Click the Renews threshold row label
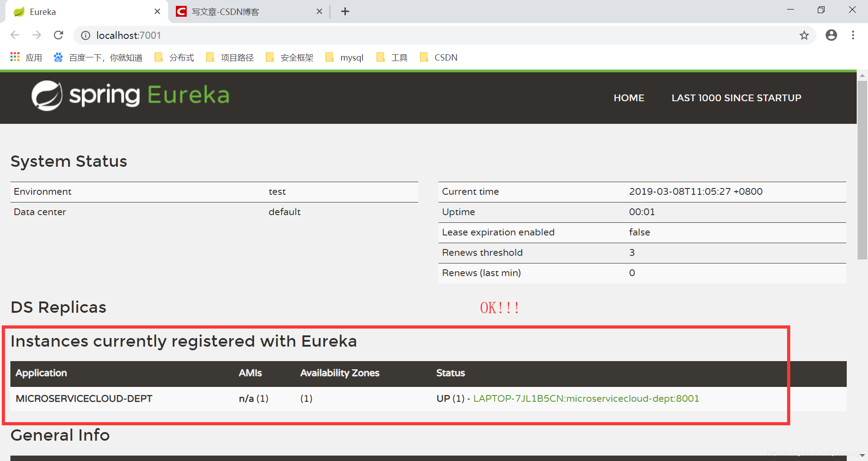This screenshot has height=461, width=868. [x=482, y=253]
